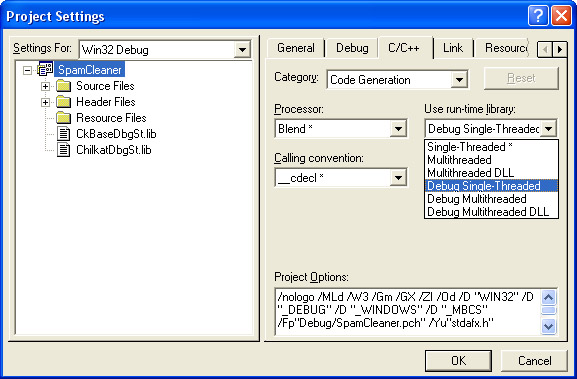Open the Calling convention dropdown
Image resolution: width=577 pixels, height=379 pixels.
(398, 178)
